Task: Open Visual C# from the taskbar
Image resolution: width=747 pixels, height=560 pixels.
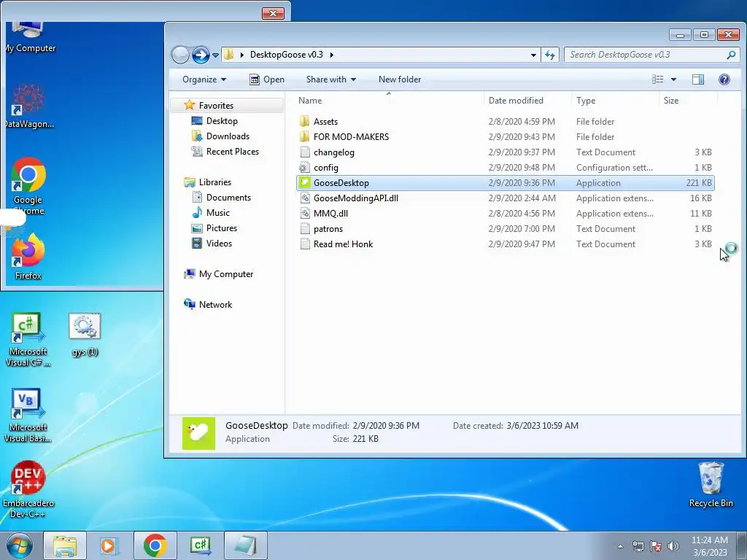Action: click(x=200, y=545)
